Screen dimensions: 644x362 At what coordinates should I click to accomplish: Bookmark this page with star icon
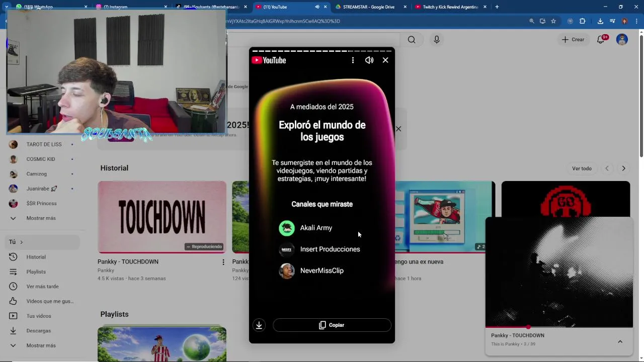(x=553, y=21)
